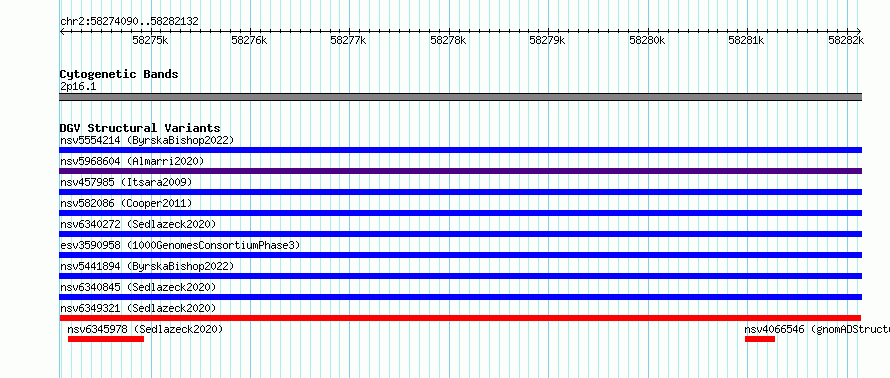Image resolution: width=890 pixels, height=378 pixels.
Task: Select the 2p16.1 band label
Action: click(x=78, y=86)
